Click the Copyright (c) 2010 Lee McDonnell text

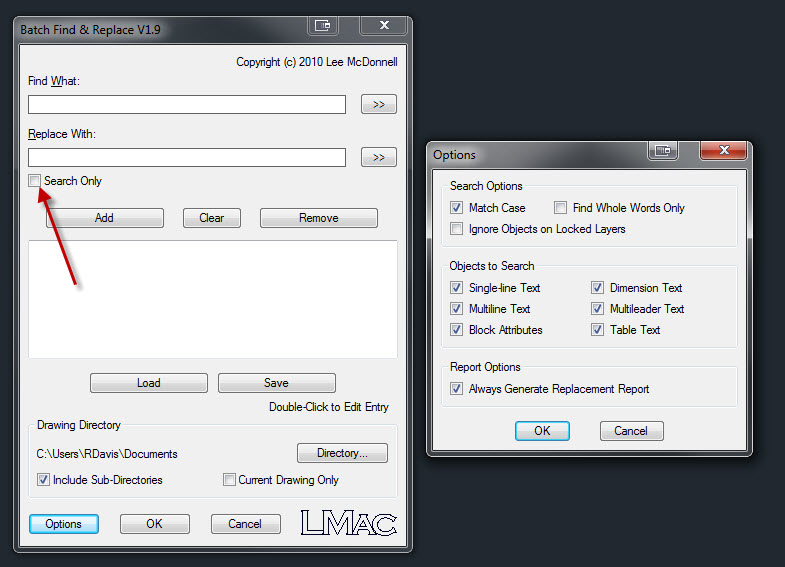[x=317, y=62]
